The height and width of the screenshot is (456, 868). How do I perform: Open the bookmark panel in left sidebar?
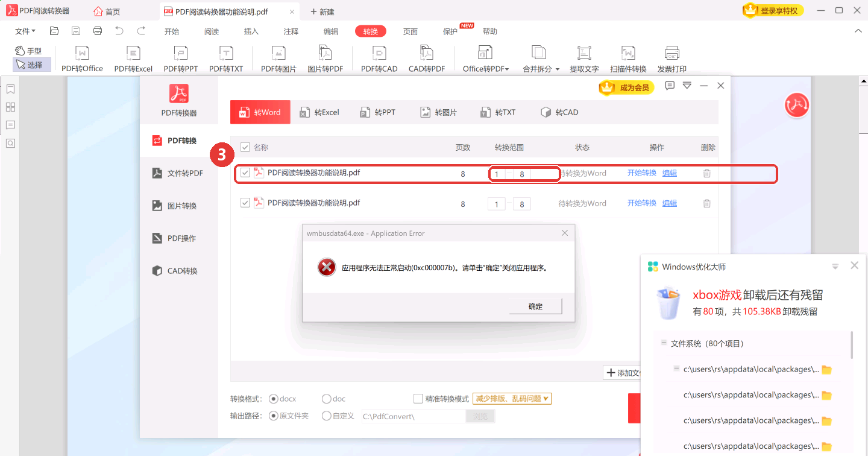[x=10, y=89]
